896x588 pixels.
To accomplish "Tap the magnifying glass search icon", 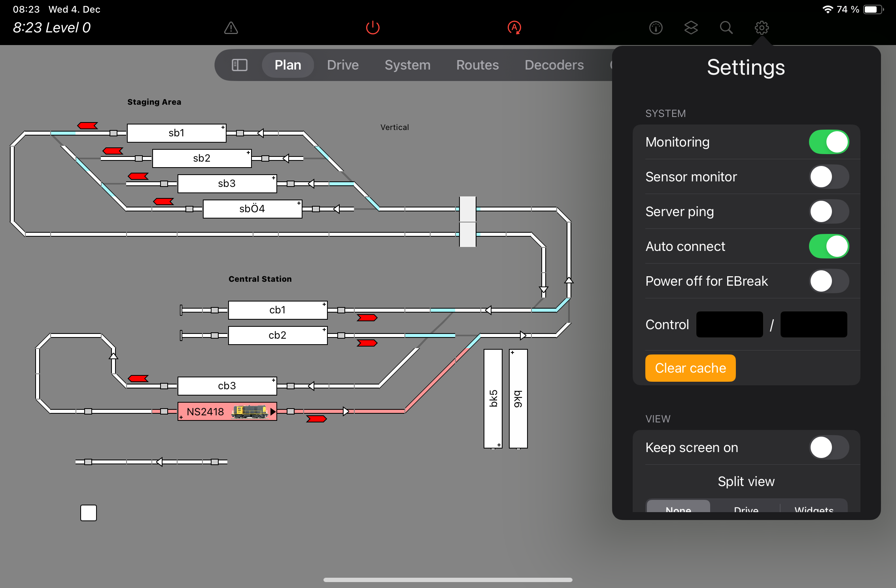I will tap(726, 28).
